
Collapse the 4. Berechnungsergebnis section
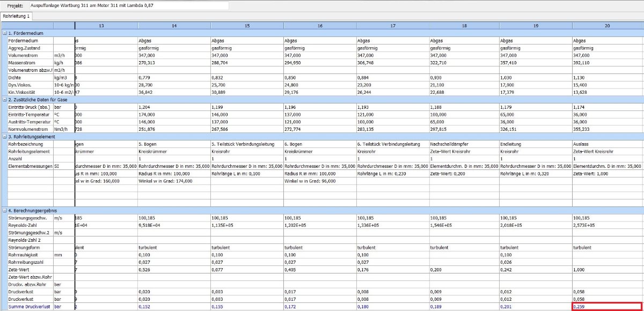[5, 211]
